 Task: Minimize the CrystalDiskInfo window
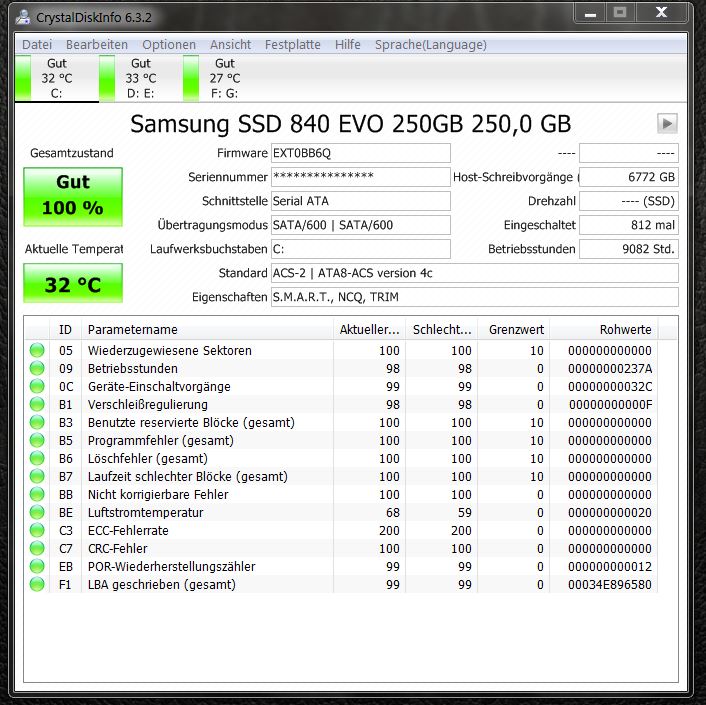(x=590, y=14)
